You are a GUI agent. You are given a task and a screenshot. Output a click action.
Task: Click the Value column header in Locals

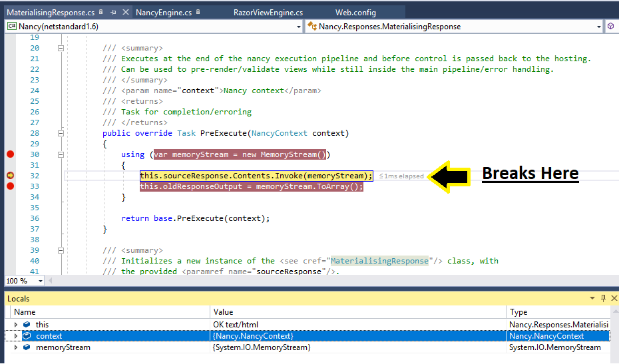coord(358,312)
